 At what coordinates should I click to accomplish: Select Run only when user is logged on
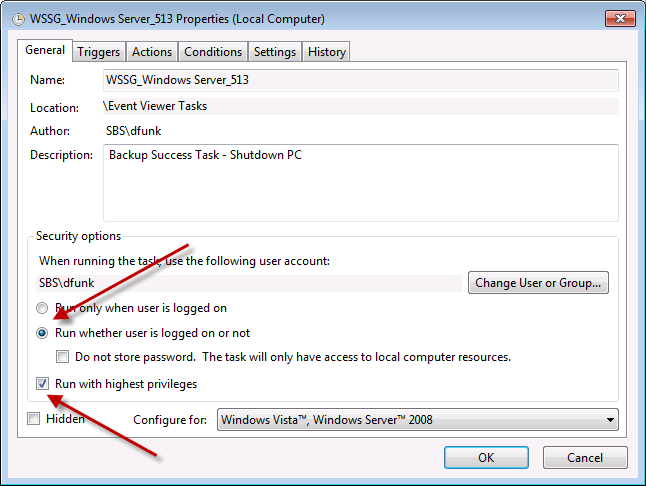(42, 308)
